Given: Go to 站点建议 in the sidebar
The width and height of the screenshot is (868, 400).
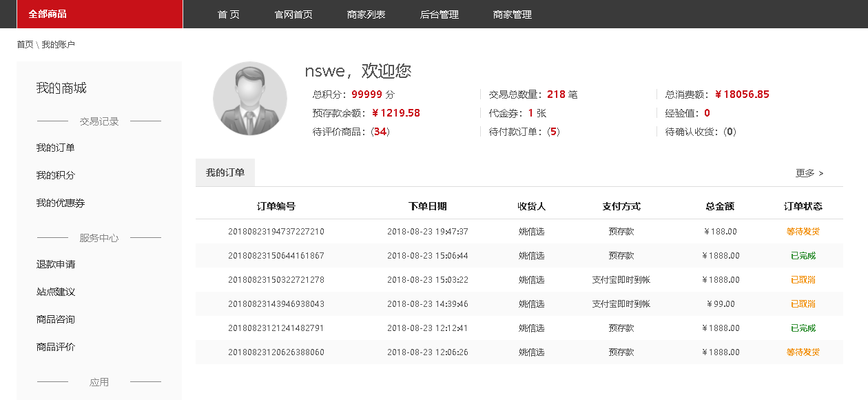Looking at the screenshot, I should (56, 292).
